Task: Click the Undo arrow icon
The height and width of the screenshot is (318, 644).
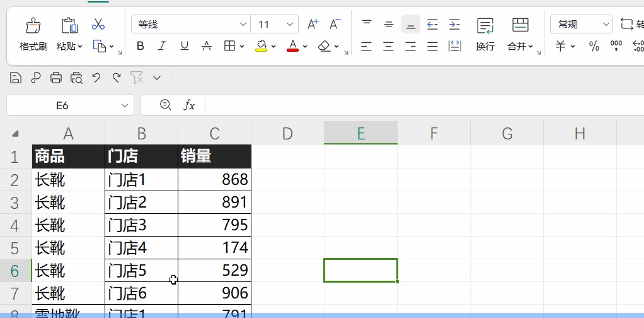Action: (x=96, y=78)
